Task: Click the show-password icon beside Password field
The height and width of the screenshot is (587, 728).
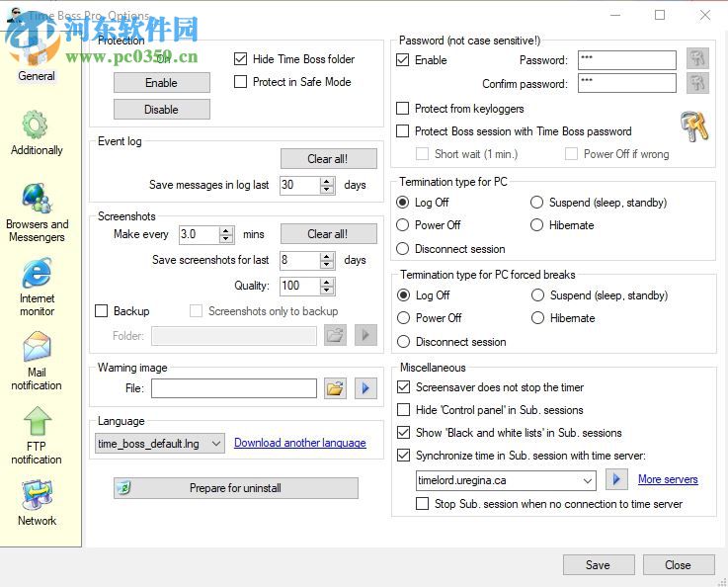Action: tap(697, 59)
